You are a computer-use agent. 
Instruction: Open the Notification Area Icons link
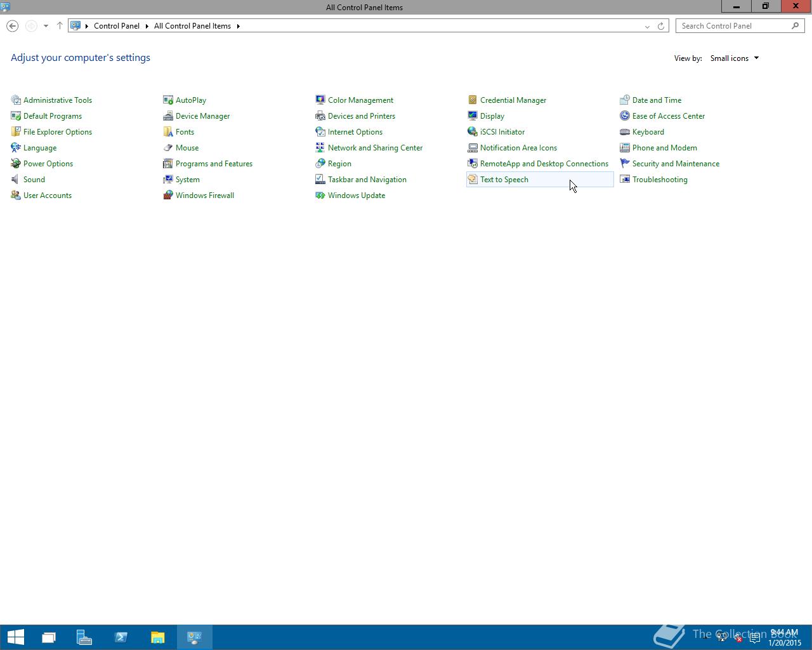pyautogui.click(x=518, y=147)
